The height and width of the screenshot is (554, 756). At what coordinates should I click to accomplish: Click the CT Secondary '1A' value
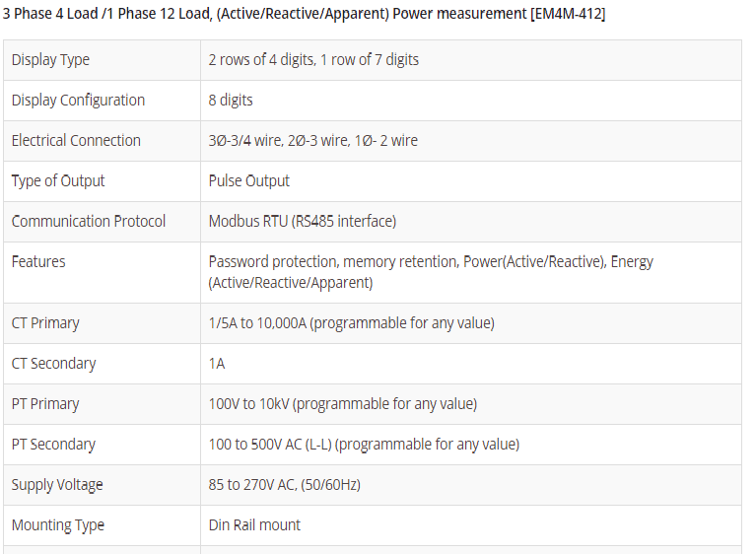[x=217, y=364]
